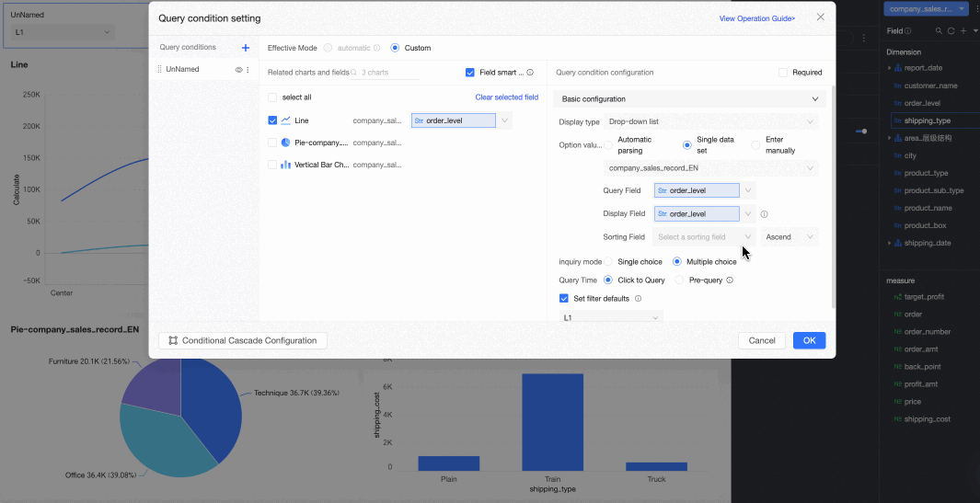Tick the select all checkbox
This screenshot has height=503, width=980.
pyautogui.click(x=272, y=97)
